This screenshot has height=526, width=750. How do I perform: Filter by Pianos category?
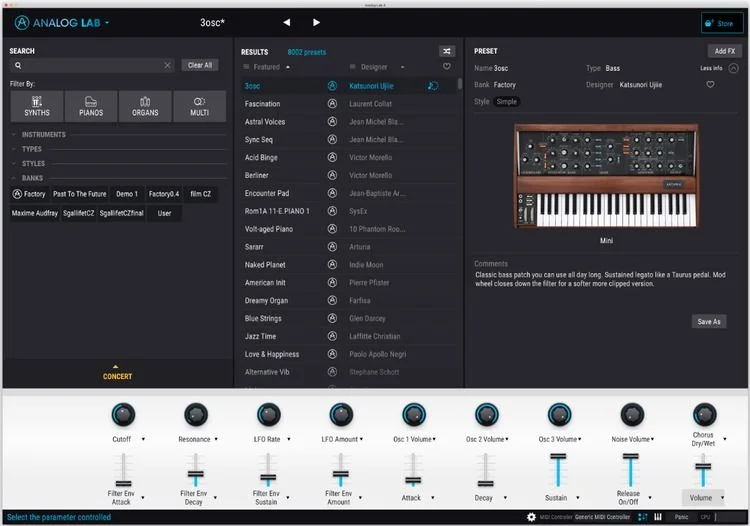91,106
